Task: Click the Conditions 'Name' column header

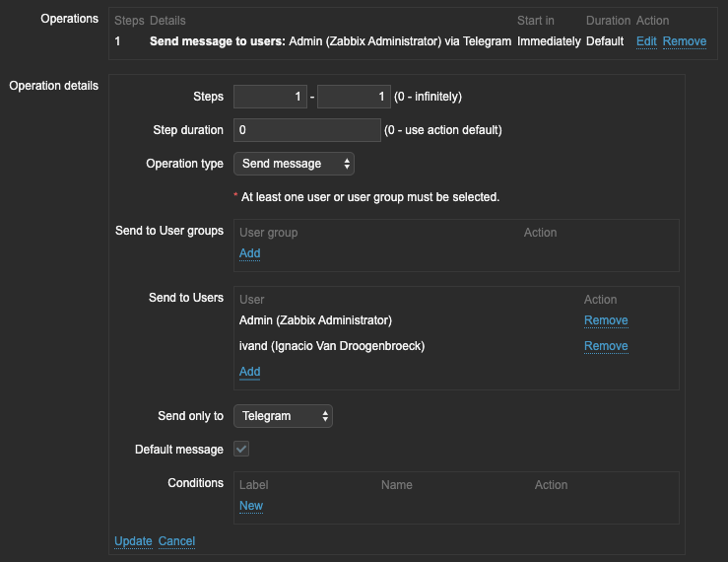Action: [397, 485]
